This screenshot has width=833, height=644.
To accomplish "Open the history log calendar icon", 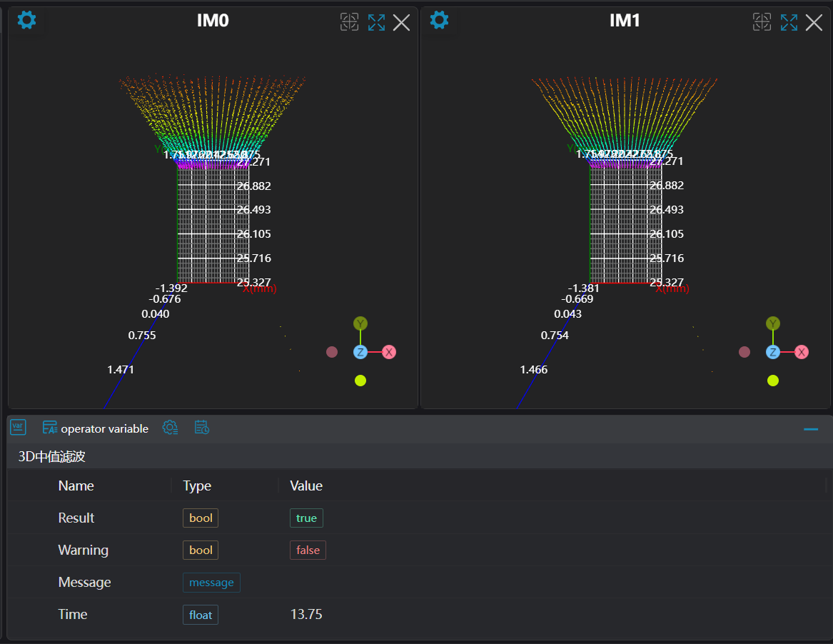I will click(202, 428).
